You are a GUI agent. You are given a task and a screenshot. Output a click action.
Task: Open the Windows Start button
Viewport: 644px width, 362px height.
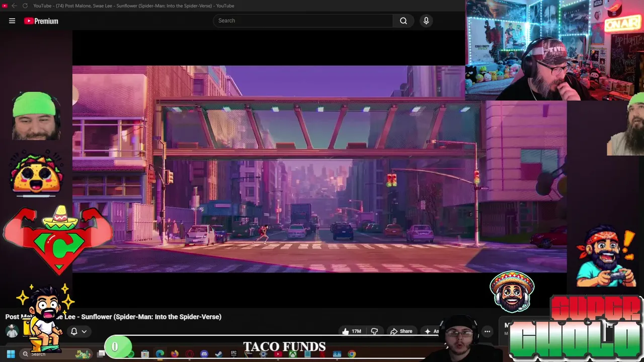point(11,354)
